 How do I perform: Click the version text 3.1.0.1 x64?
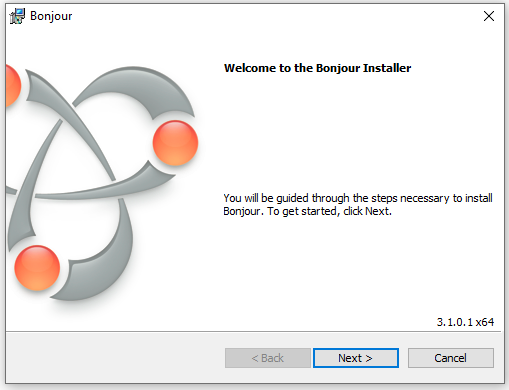[x=465, y=322]
